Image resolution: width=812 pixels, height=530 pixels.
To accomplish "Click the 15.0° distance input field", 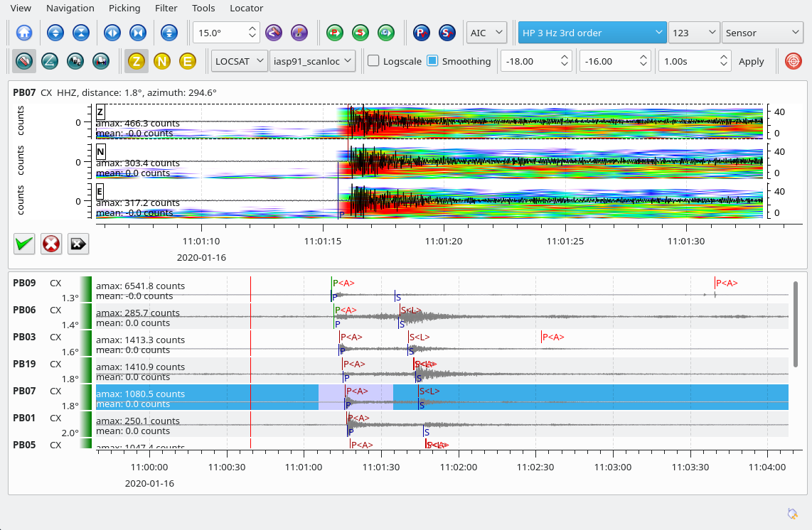I will pyautogui.click(x=220, y=33).
